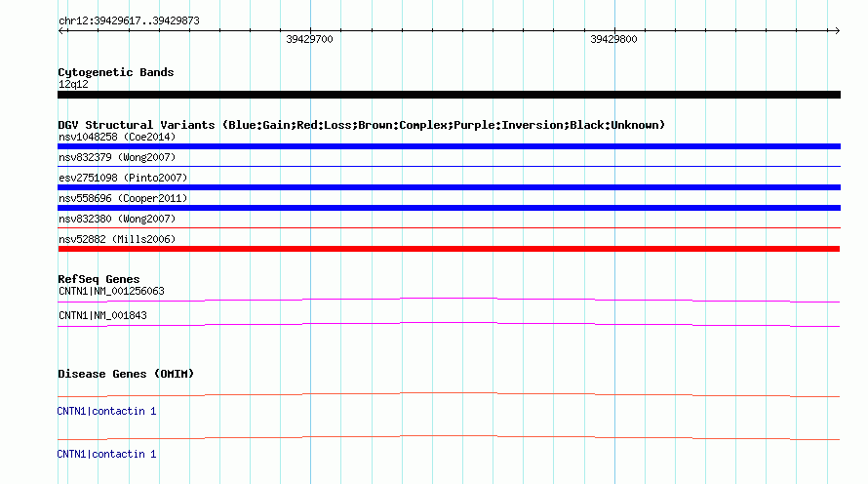Select the RefSeq Genes track title

pyautogui.click(x=99, y=279)
